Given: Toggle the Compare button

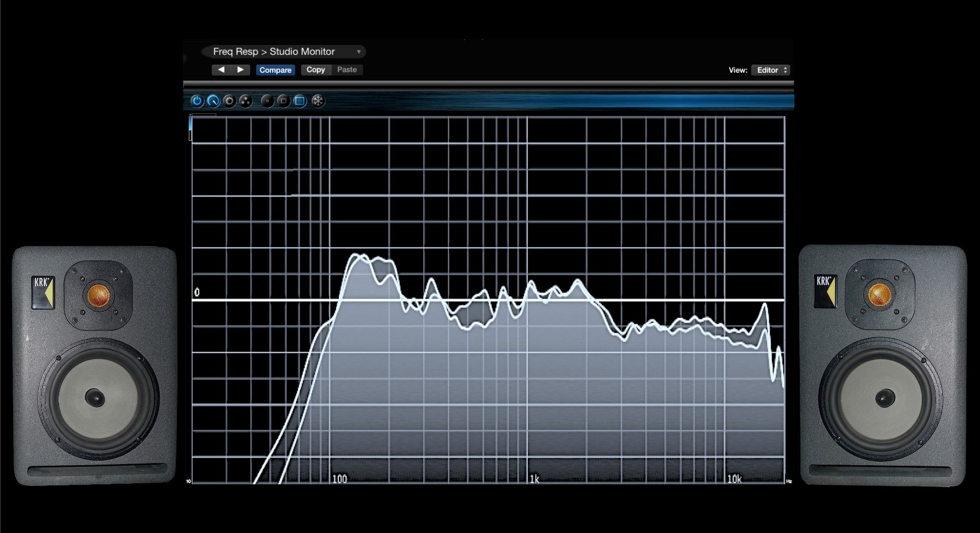Looking at the screenshot, I should (x=275, y=70).
